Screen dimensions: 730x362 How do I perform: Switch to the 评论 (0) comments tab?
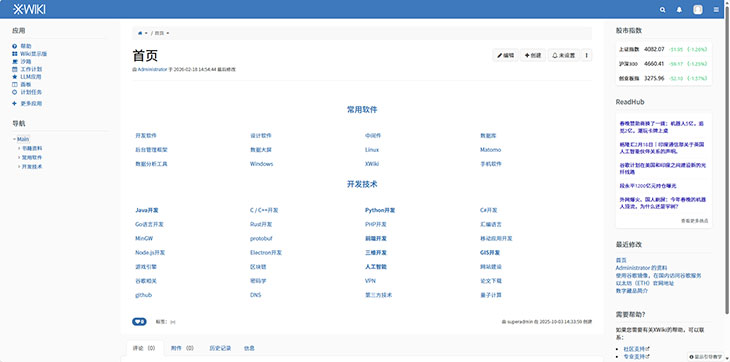point(144,348)
